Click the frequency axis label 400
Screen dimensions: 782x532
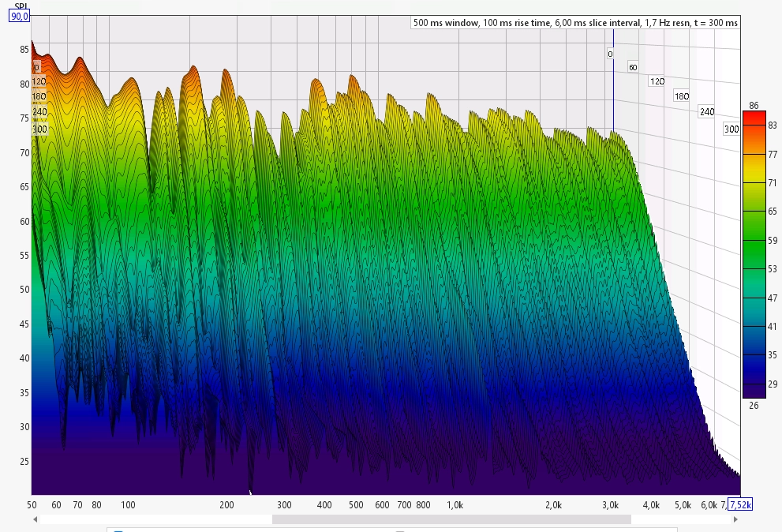[x=324, y=505]
